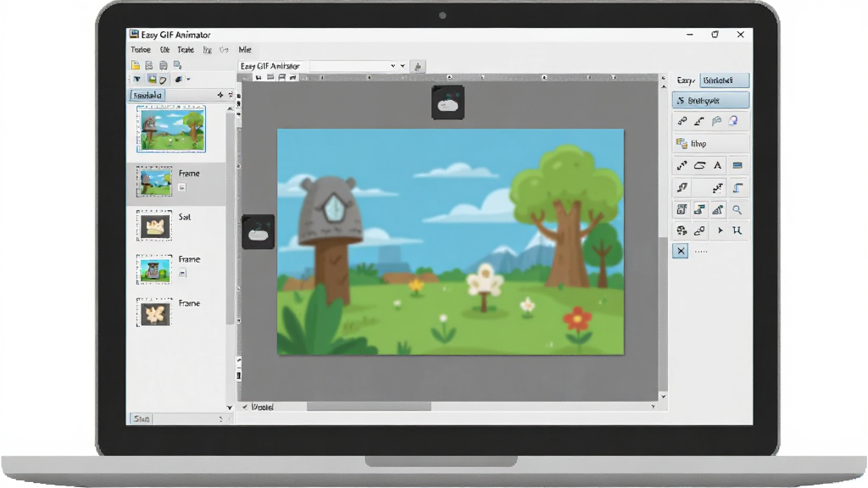Viewport: 868px width, 488px height.
Task: Click the small box under the landscape Frame label
Action: tap(182, 187)
